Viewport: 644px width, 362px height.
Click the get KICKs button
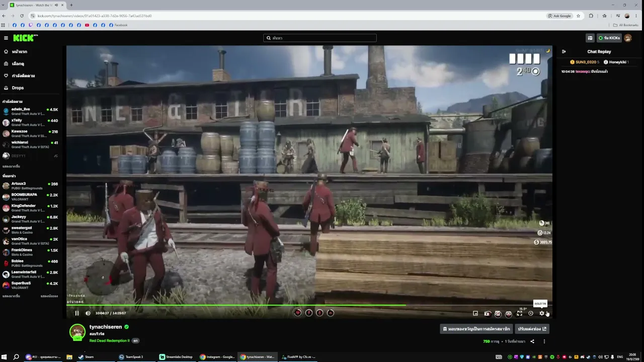(609, 38)
